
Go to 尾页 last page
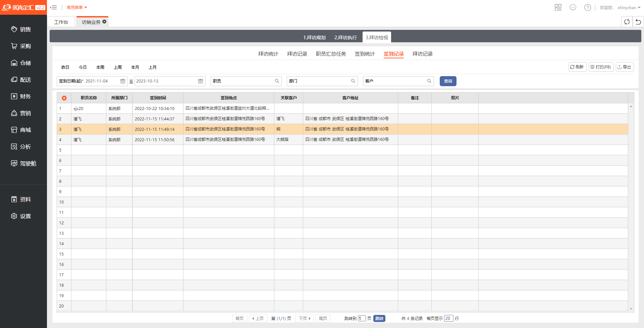(x=323, y=318)
